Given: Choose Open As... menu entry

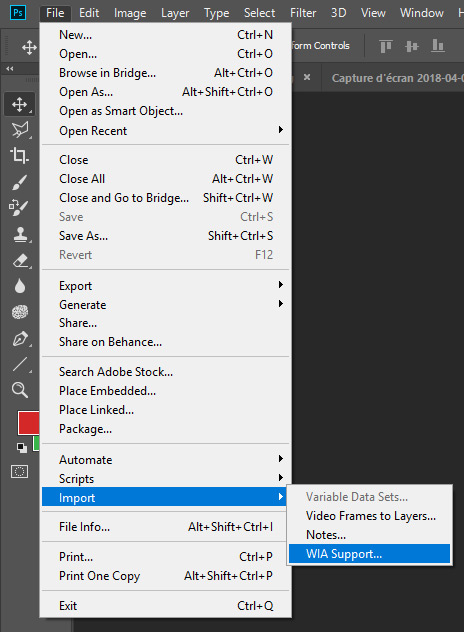Looking at the screenshot, I should pos(165,92).
